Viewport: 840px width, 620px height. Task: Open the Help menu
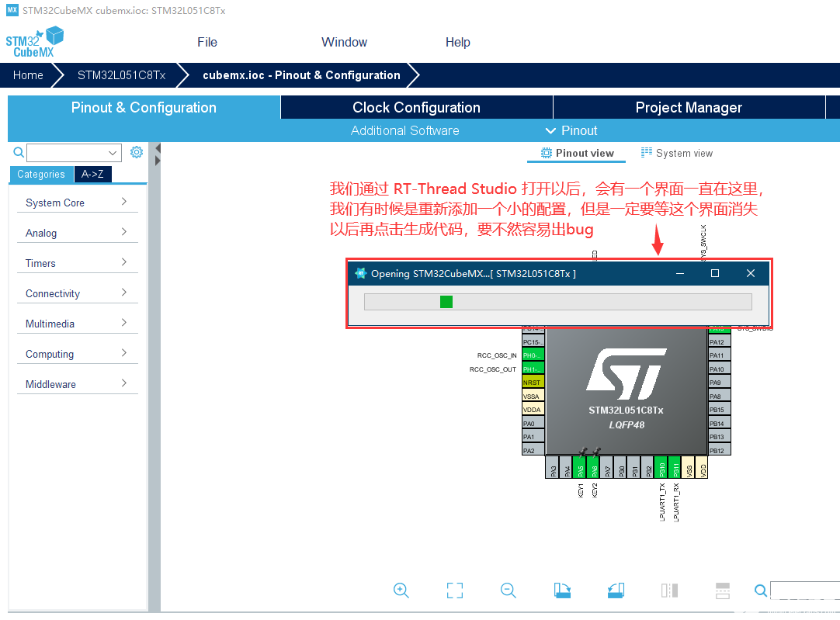[x=457, y=43]
